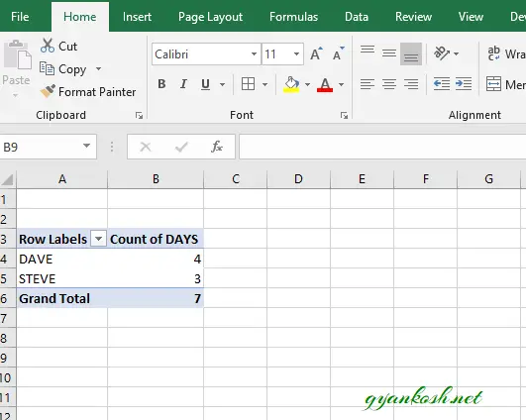This screenshot has width=526, height=420.
Task: Align text right
Action: pos(411,84)
